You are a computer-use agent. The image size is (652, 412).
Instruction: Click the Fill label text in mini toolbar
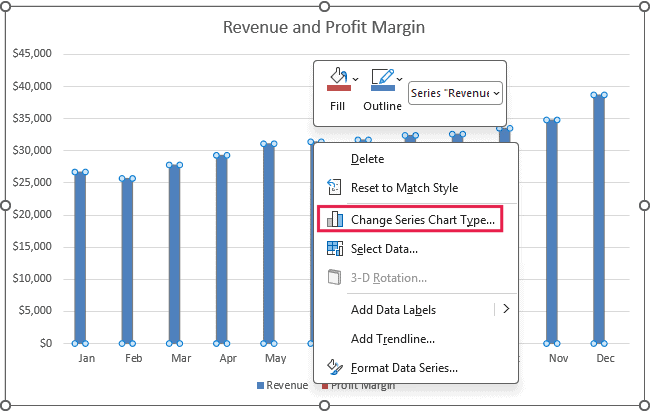337,106
